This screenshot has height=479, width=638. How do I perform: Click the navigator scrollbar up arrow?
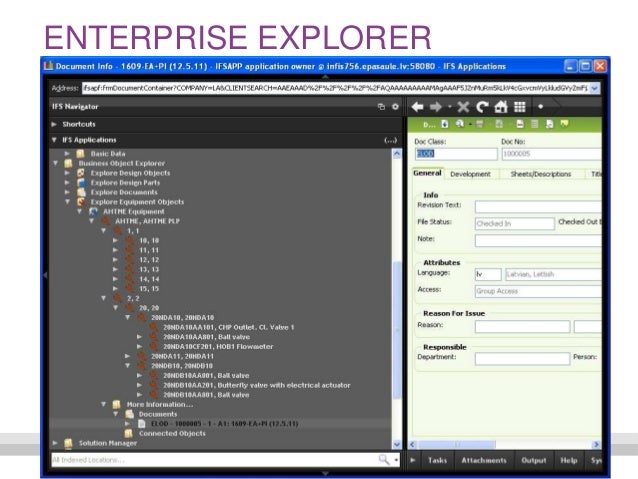[x=397, y=154]
